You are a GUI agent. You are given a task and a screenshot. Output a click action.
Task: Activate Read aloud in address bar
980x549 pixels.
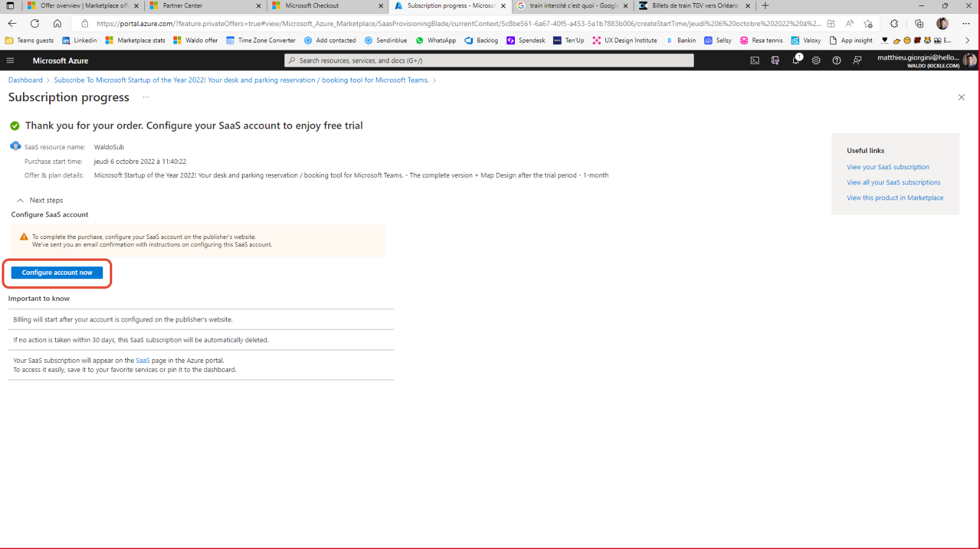click(x=850, y=24)
